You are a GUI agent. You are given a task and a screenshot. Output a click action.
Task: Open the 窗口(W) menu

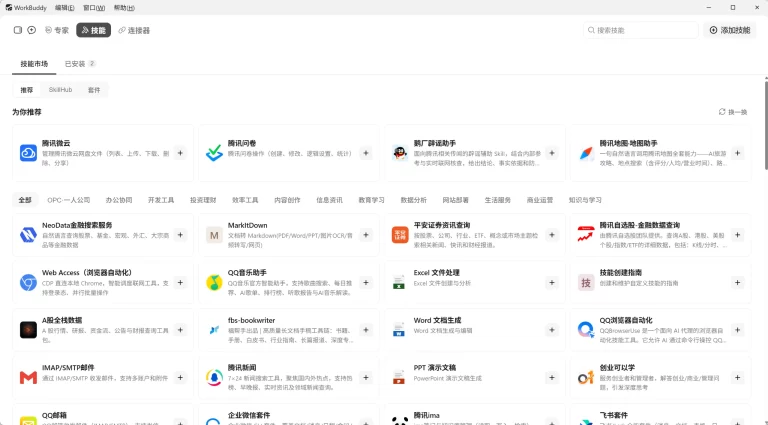point(94,8)
